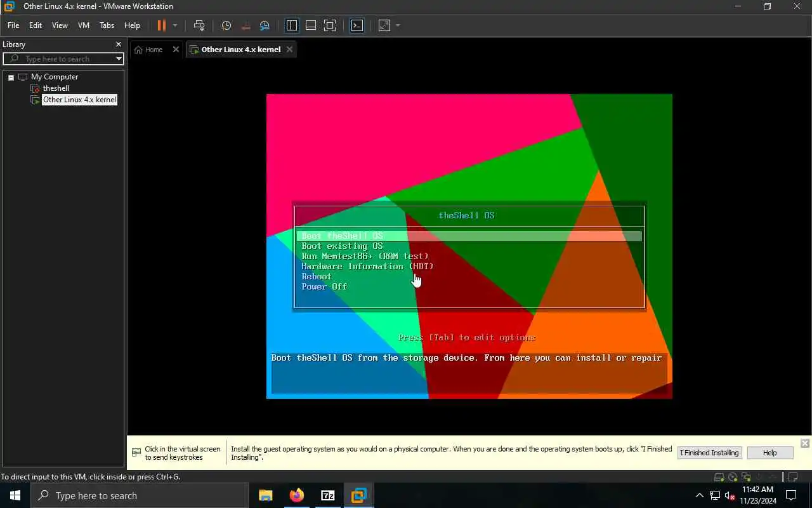Image resolution: width=812 pixels, height=508 pixels.
Task: Select My Computer in the library tree
Action: 55,77
